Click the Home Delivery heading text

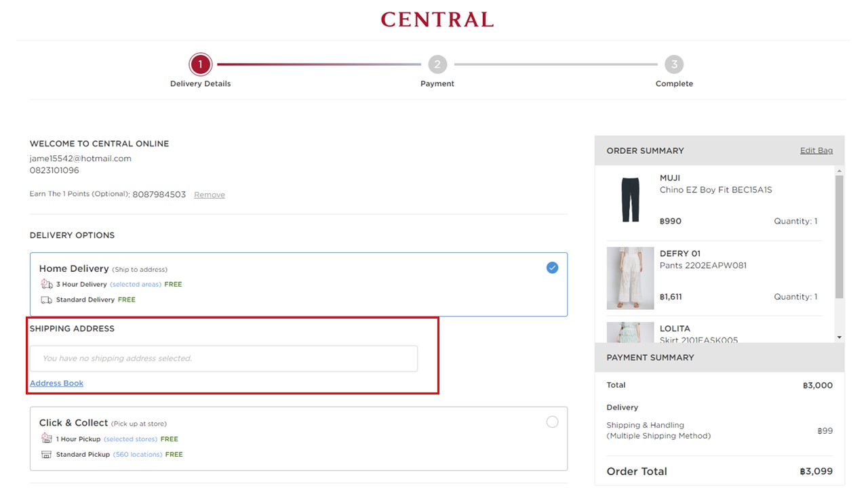pyautogui.click(x=74, y=269)
